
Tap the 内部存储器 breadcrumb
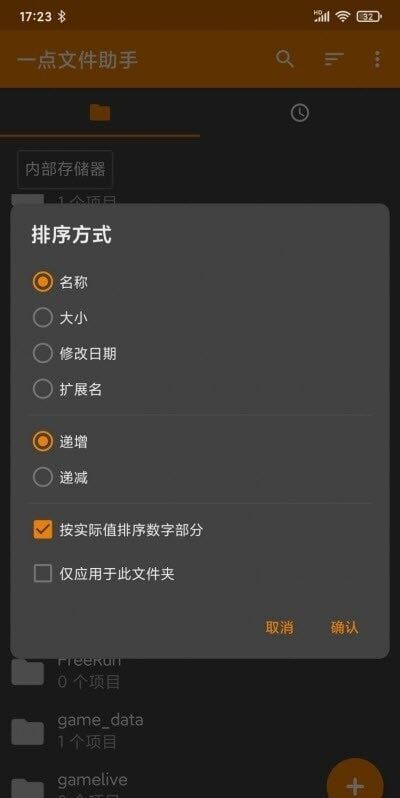[x=65, y=169]
